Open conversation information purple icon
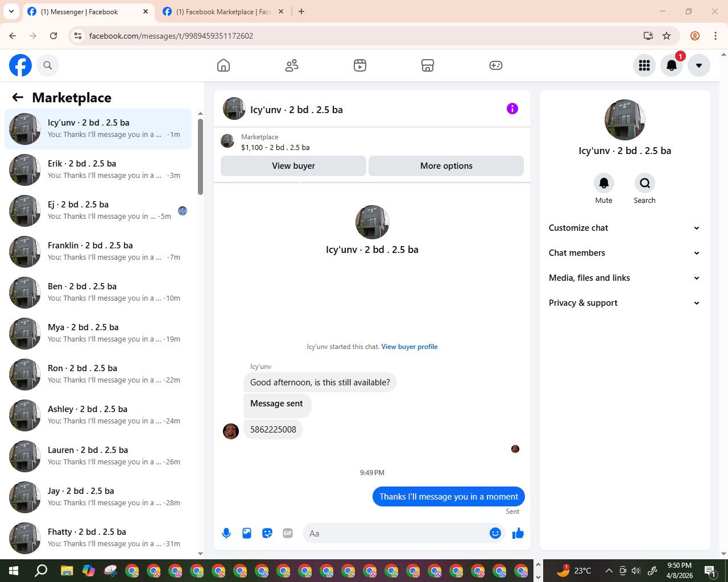Viewport: 728px width, 582px height. coord(512,109)
